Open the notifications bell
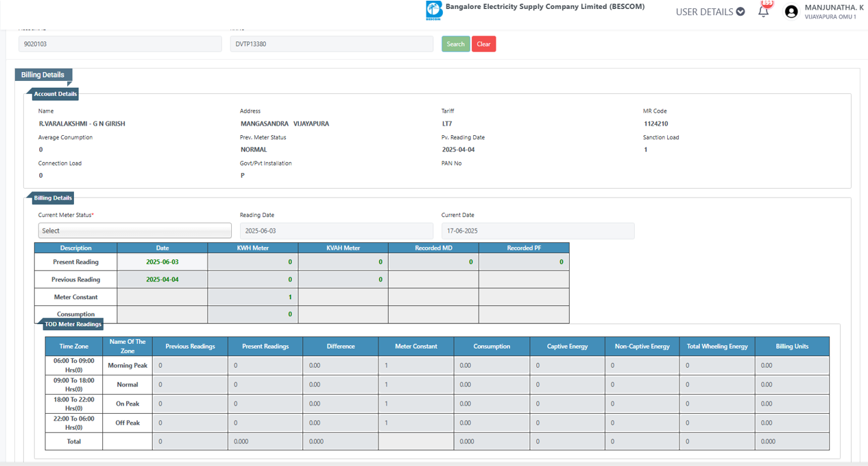Viewport: 868px width, 466px height. click(x=763, y=11)
